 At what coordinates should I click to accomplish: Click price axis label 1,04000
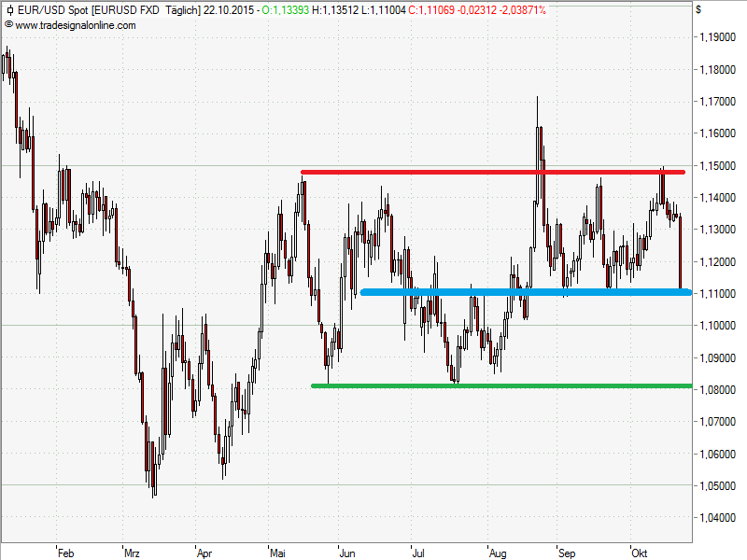click(717, 518)
